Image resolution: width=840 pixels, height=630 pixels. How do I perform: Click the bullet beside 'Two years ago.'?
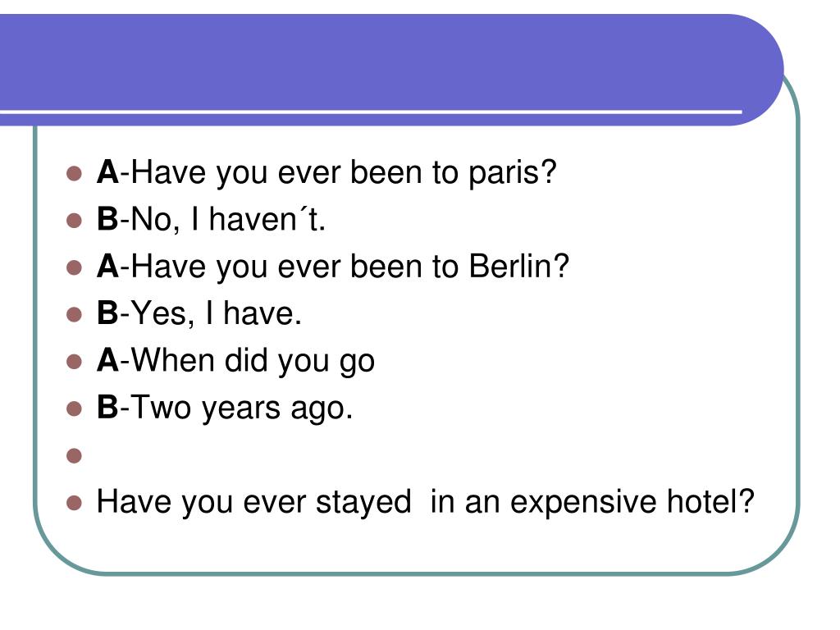click(74, 409)
